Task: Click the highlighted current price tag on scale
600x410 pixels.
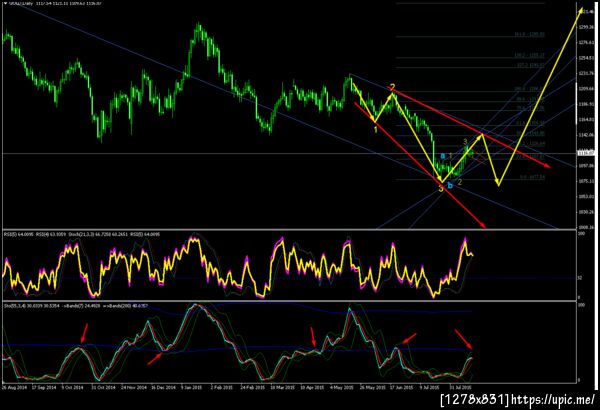Action: coord(586,153)
